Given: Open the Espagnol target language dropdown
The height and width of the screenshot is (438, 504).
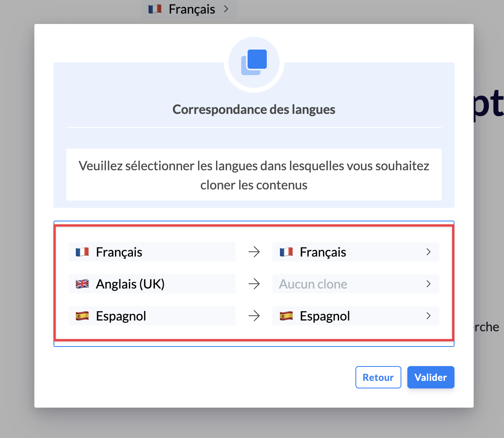Looking at the screenshot, I should click(355, 316).
